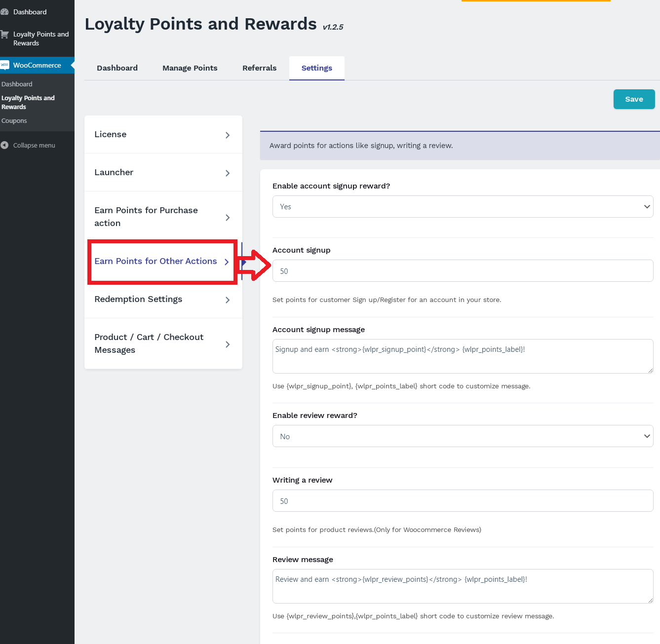Click the WordPress Dashboard gauge icon

coord(4,12)
